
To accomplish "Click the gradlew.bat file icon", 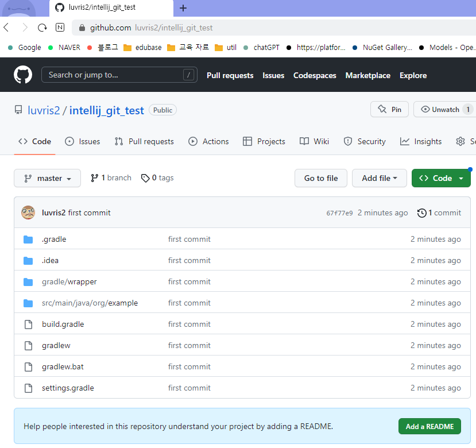I will click(x=28, y=367).
